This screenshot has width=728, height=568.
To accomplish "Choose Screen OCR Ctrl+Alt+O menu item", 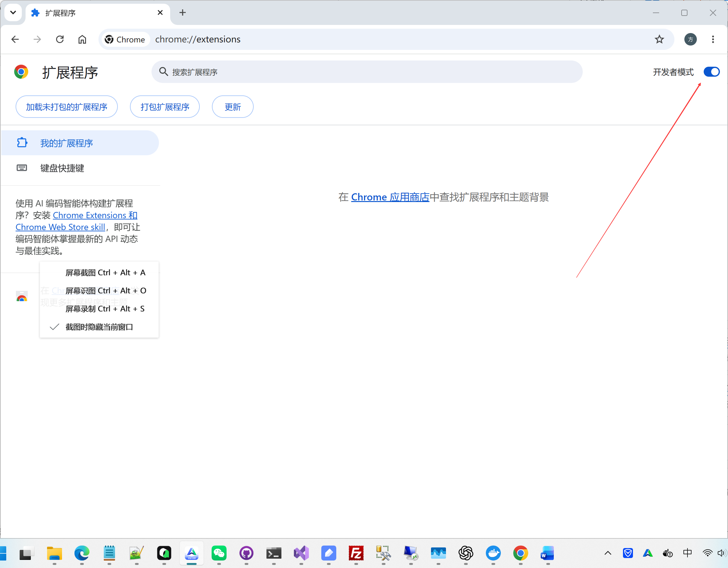I will click(x=99, y=291).
